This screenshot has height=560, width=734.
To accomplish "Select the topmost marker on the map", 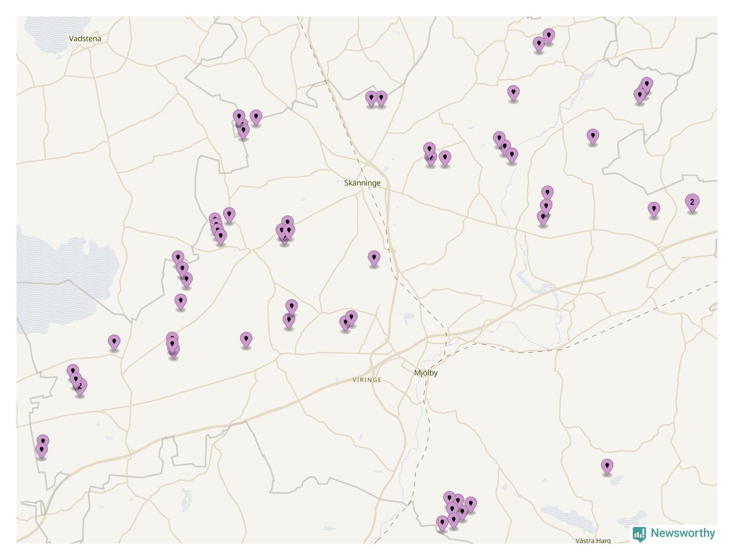I will pyautogui.click(x=549, y=36).
